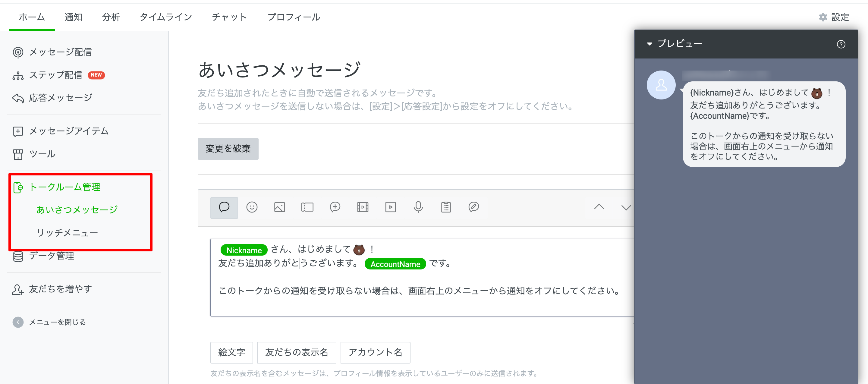Switch to the チャット tab
The height and width of the screenshot is (384, 868).
229,17
